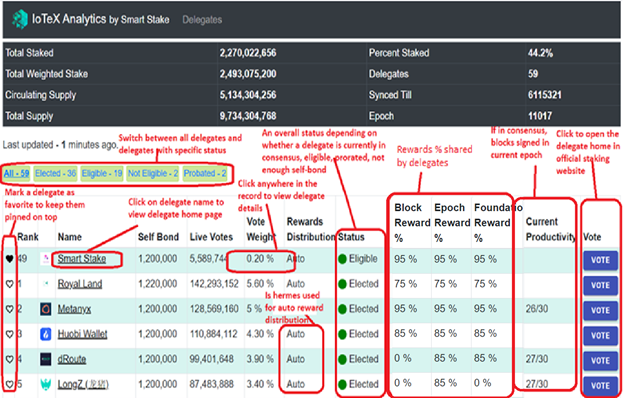The height and width of the screenshot is (398, 624).
Task: Open the Smart Stake delegate page link
Action: (82, 259)
